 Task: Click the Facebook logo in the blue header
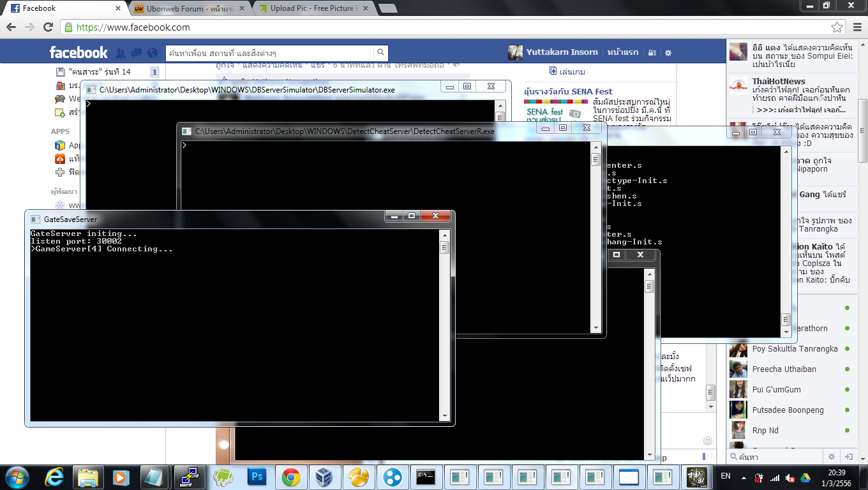pyautogui.click(x=79, y=52)
